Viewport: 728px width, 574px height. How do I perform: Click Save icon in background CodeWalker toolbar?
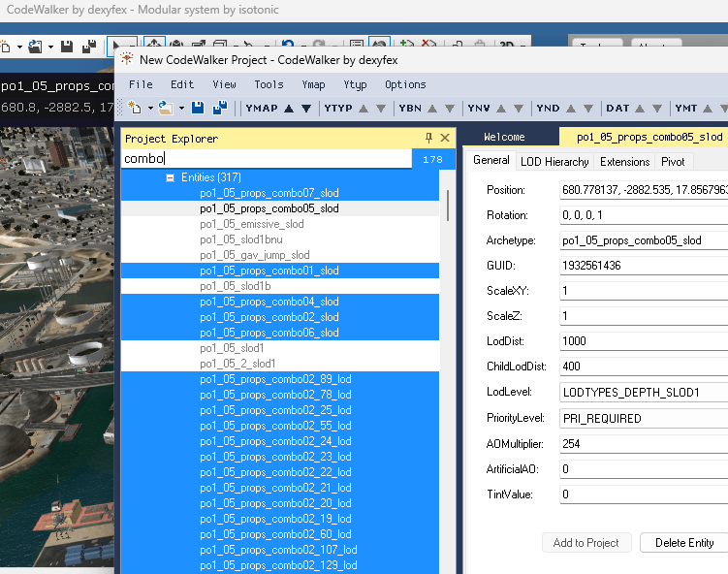pyautogui.click(x=67, y=47)
